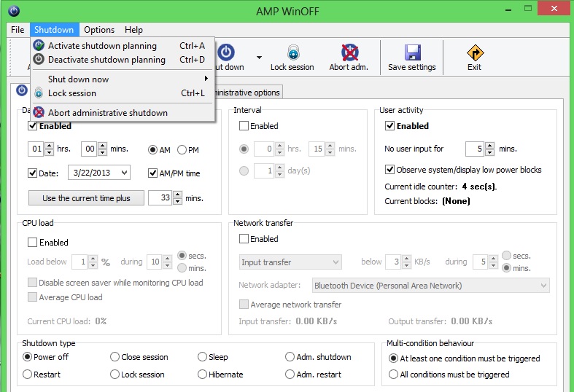Select Close session shutdown type

click(115, 356)
